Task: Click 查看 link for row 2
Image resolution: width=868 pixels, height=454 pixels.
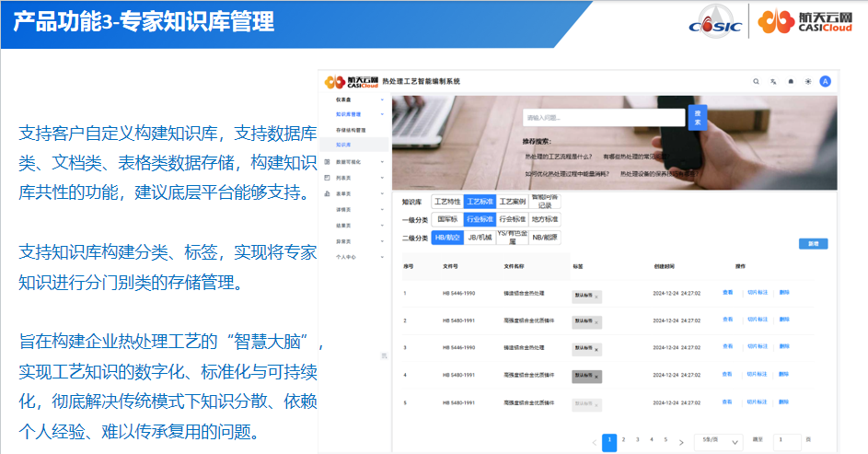Action: [727, 320]
